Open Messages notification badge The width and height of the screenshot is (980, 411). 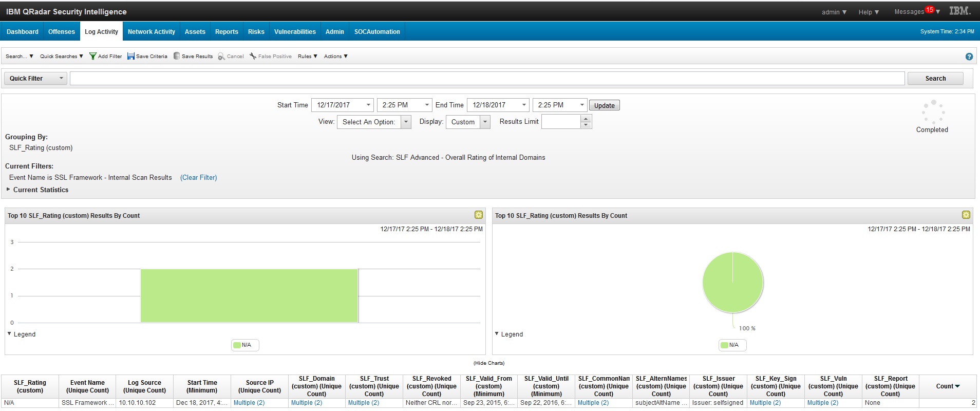click(x=929, y=10)
